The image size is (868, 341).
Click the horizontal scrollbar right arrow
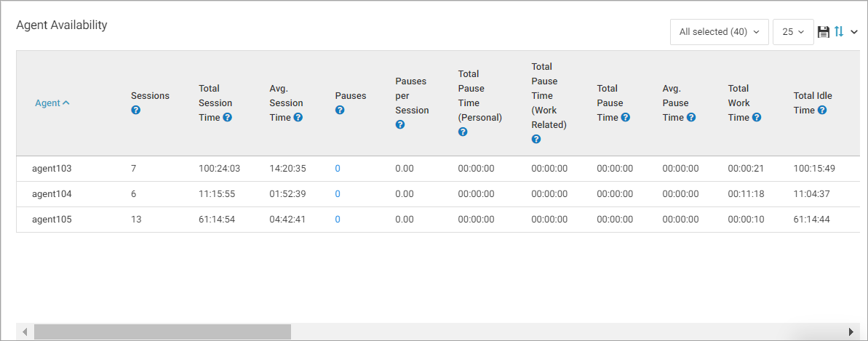click(851, 332)
